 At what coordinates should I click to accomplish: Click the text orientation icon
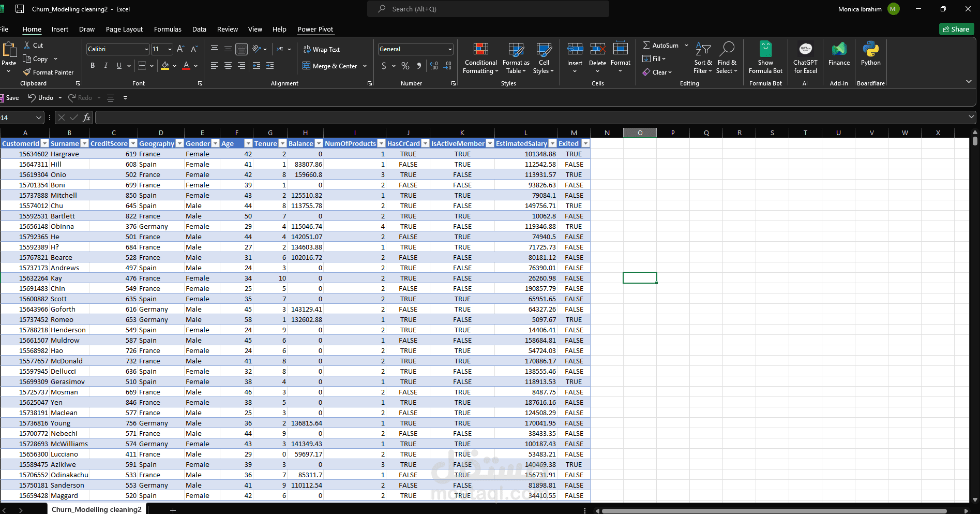(257, 49)
